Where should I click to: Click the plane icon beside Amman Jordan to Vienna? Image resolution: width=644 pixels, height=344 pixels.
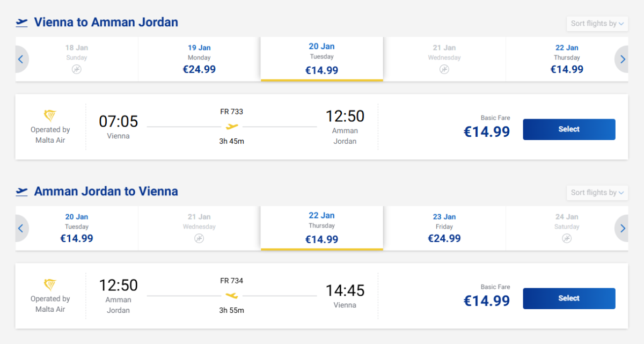point(22,192)
